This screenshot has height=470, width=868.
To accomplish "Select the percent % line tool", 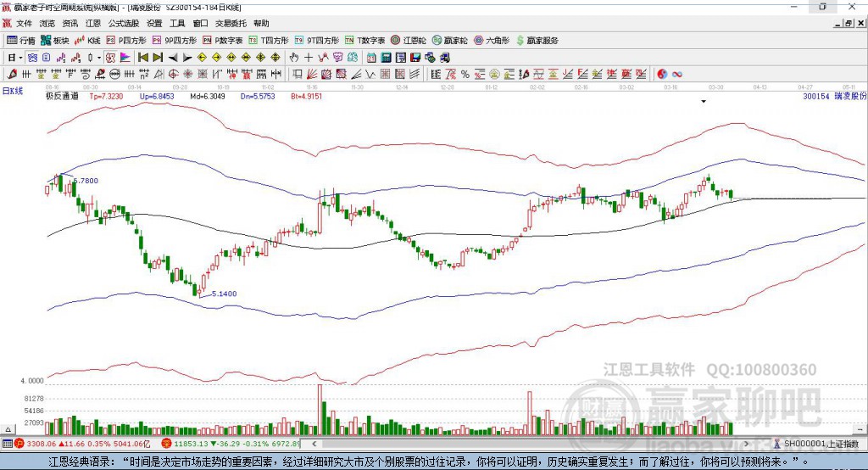I will (465, 75).
